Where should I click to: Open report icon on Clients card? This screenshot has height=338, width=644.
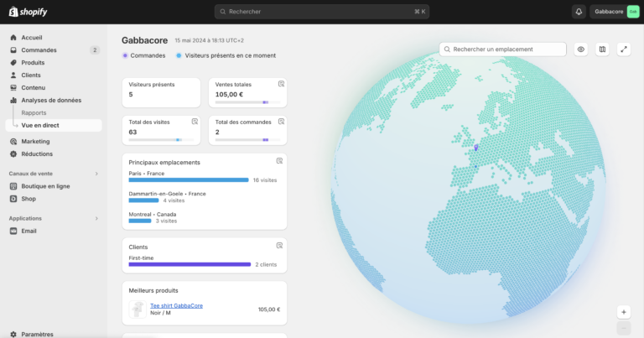(280, 246)
